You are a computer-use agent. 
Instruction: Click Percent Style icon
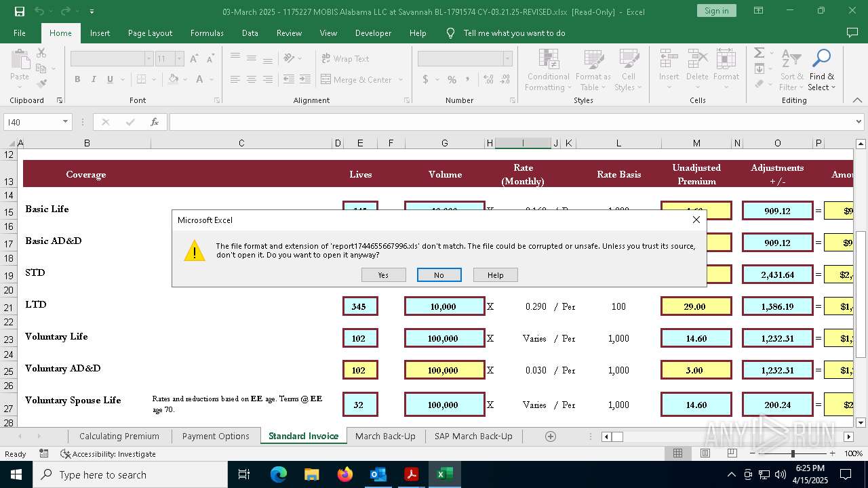click(452, 79)
